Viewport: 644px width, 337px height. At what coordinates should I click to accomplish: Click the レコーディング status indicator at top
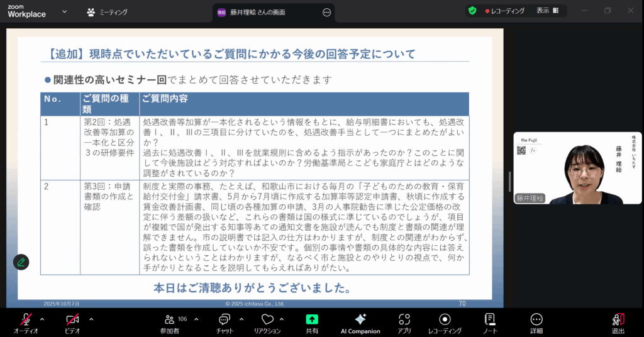click(505, 11)
